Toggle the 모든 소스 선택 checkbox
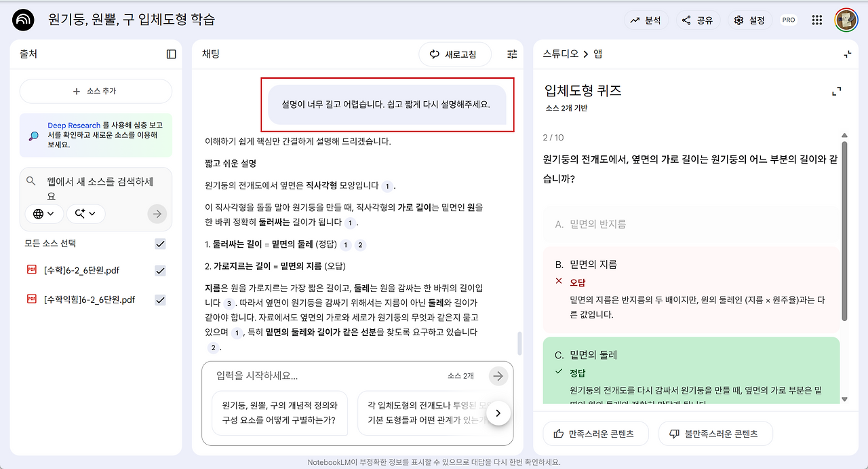The image size is (868, 469). (160, 244)
